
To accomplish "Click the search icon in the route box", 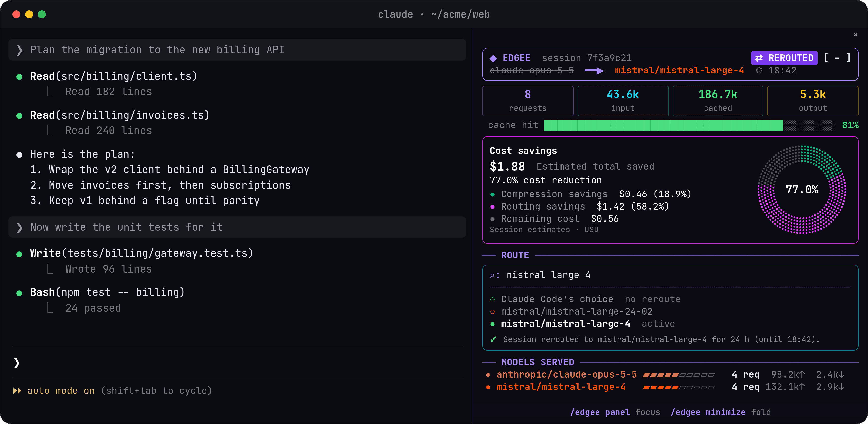I will pos(492,276).
